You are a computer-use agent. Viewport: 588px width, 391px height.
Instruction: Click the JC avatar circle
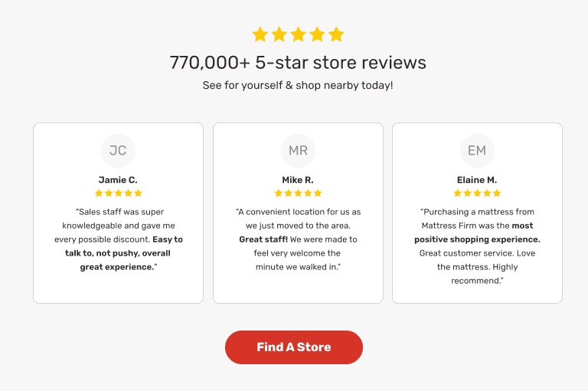[x=118, y=151]
